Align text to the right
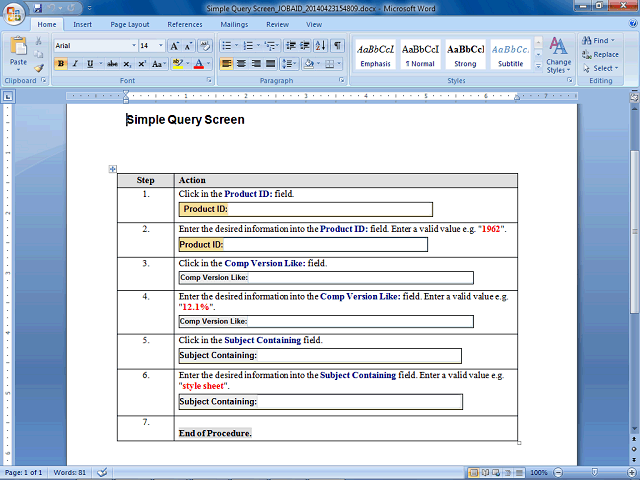 click(256, 64)
